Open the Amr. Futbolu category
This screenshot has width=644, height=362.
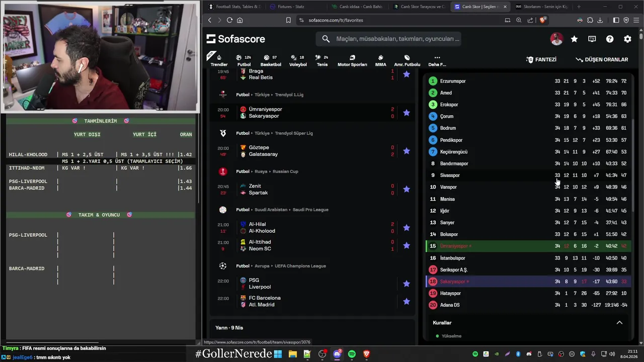[x=407, y=60]
